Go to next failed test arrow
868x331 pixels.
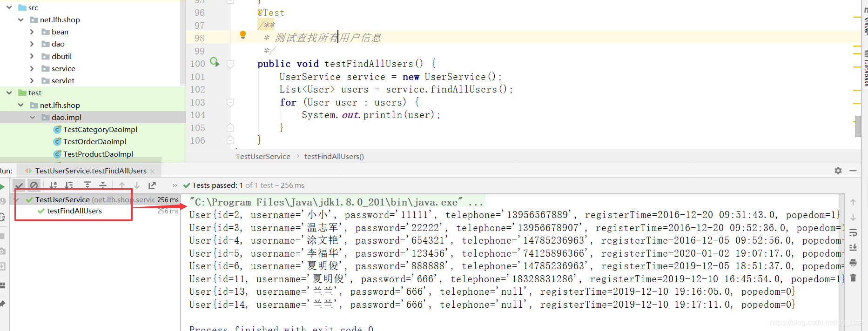coord(137,185)
